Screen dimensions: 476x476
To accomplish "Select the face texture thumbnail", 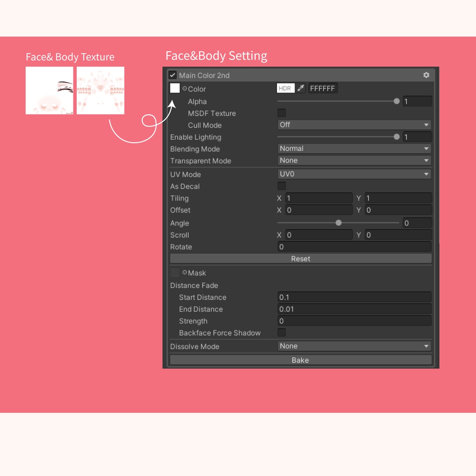I will click(x=49, y=91).
